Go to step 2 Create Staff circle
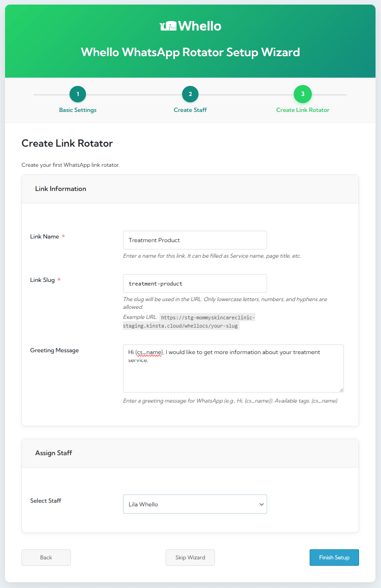The height and width of the screenshot is (588, 381). (x=190, y=94)
